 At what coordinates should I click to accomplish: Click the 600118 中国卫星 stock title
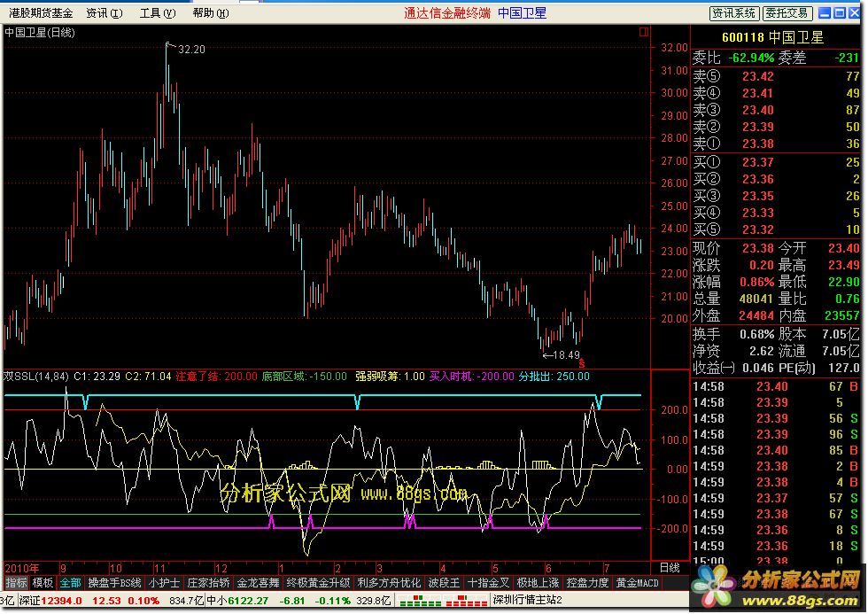772,37
